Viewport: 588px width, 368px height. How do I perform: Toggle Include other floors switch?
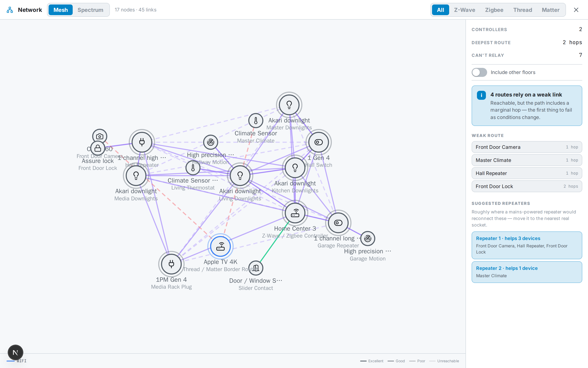(x=479, y=72)
